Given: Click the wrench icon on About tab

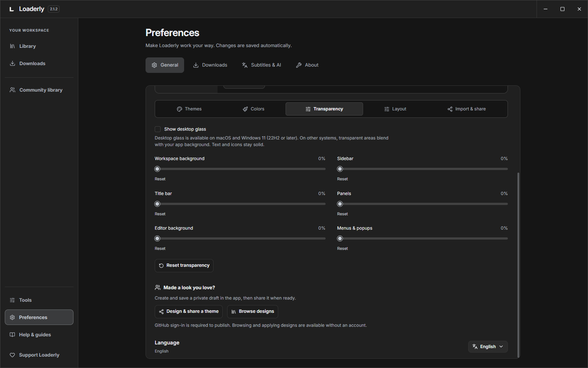Looking at the screenshot, I should point(299,65).
